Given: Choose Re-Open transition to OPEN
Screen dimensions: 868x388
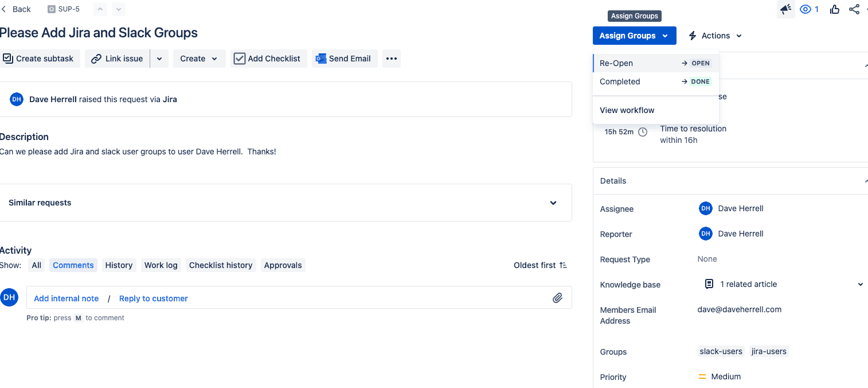Looking at the screenshot, I should [x=655, y=63].
